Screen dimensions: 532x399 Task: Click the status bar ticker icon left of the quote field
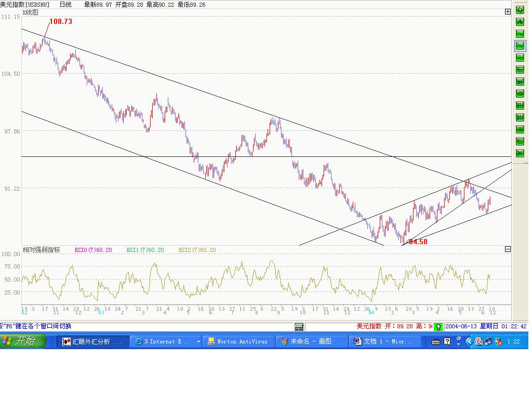(x=299, y=327)
